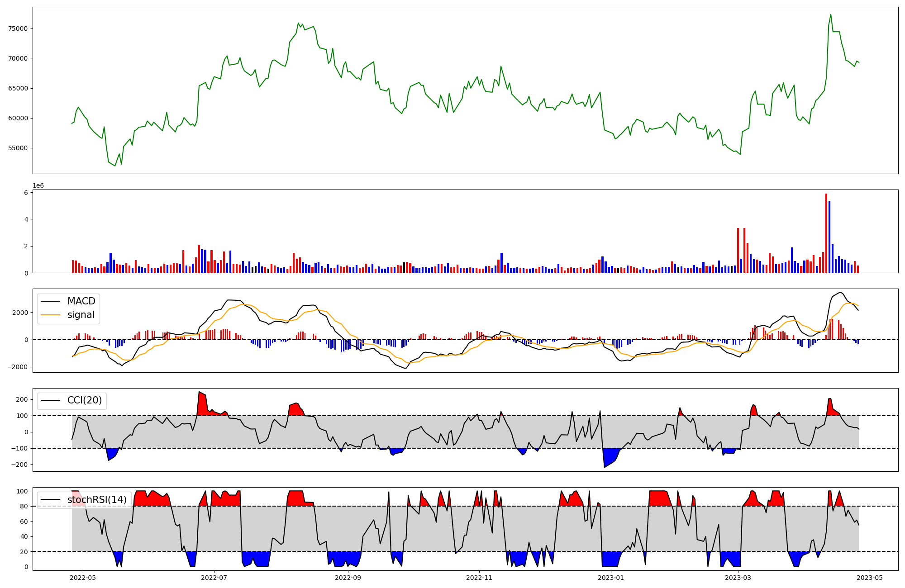Image resolution: width=905 pixels, height=588 pixels.
Task: Click the 2022-11 x-axis date label
Action: coord(479,578)
